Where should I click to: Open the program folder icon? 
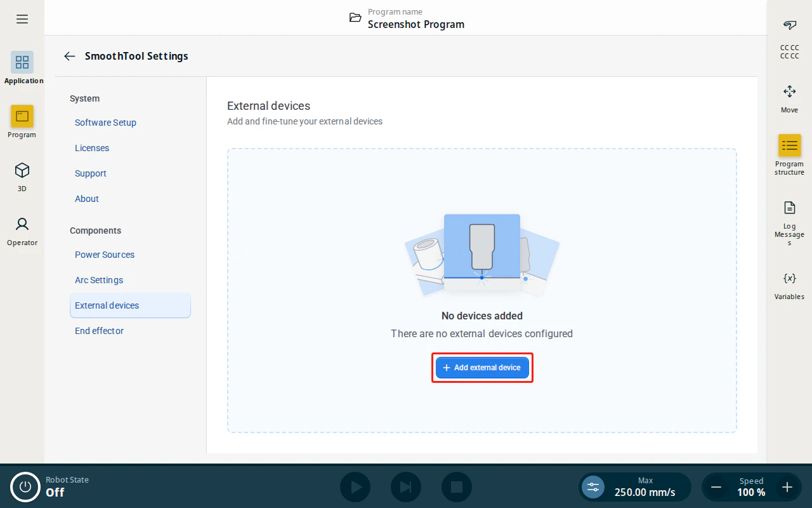pyautogui.click(x=355, y=18)
